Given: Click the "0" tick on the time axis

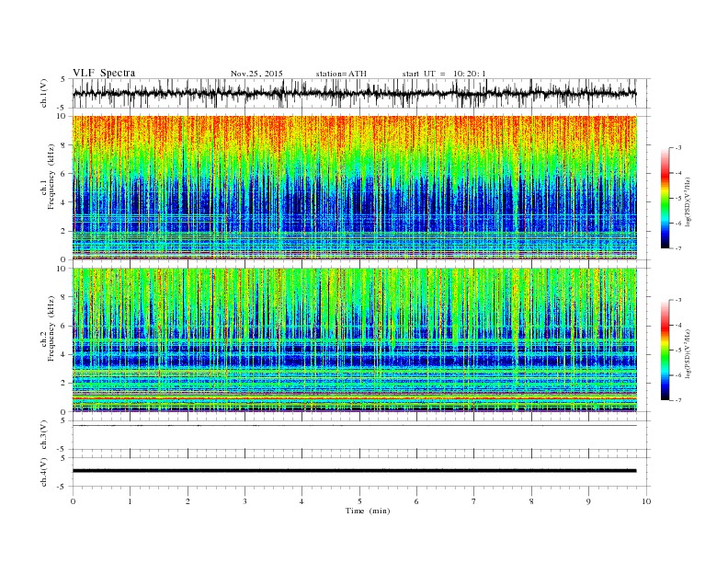Looking at the screenshot, I should (73, 501).
